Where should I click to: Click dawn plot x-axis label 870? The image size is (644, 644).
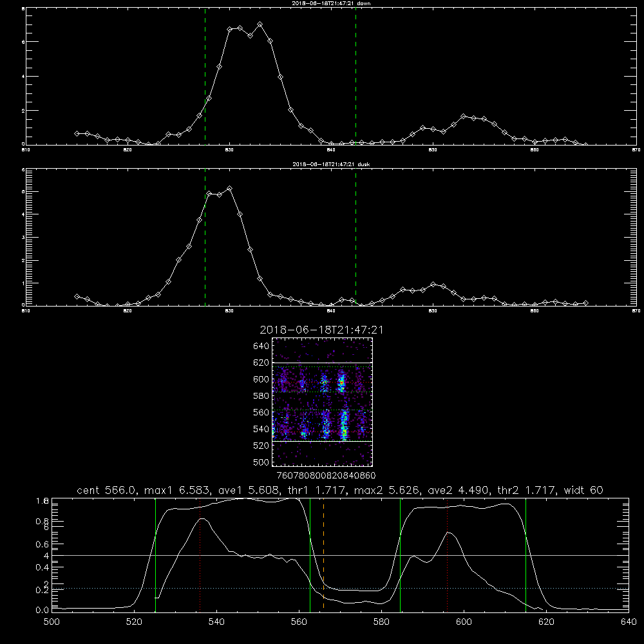click(636, 150)
